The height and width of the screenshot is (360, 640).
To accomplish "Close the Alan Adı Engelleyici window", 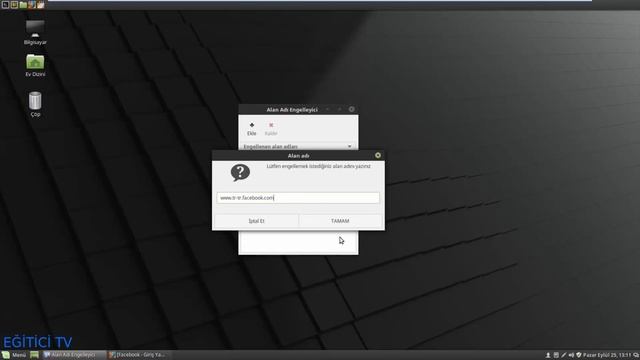I will 351,109.
